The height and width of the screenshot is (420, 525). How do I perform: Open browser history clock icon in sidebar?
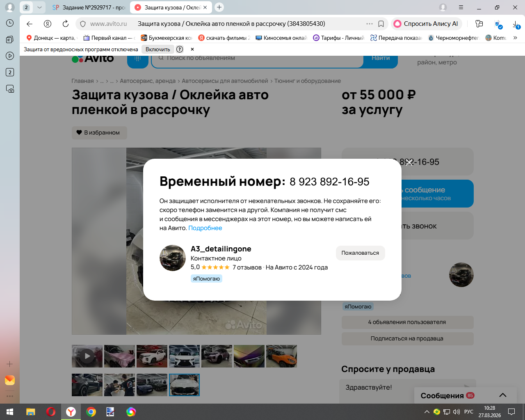[10, 23]
